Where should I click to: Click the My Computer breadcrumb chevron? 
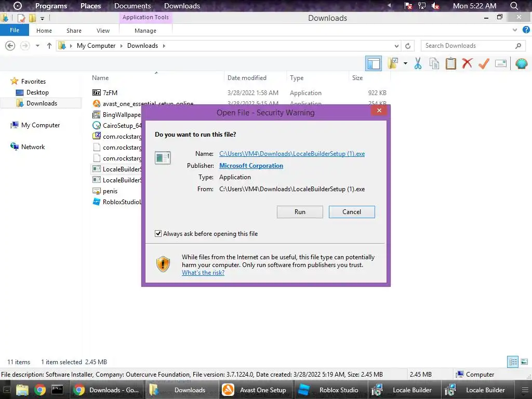pyautogui.click(x=121, y=46)
